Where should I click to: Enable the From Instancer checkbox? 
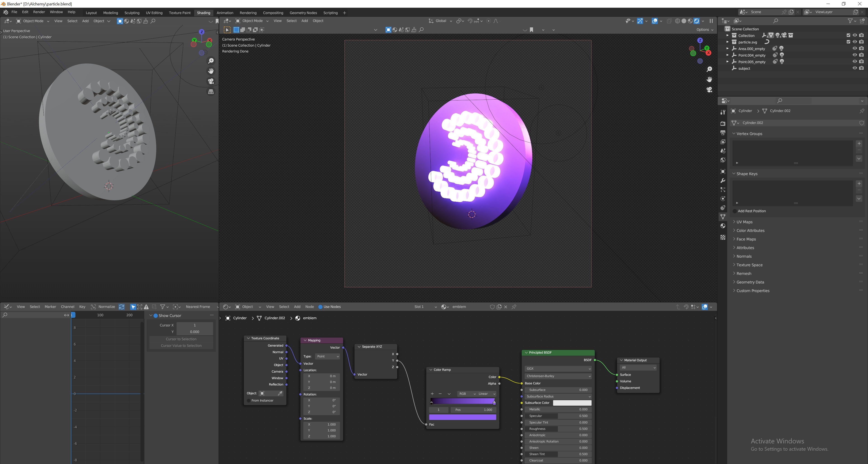coord(249,401)
